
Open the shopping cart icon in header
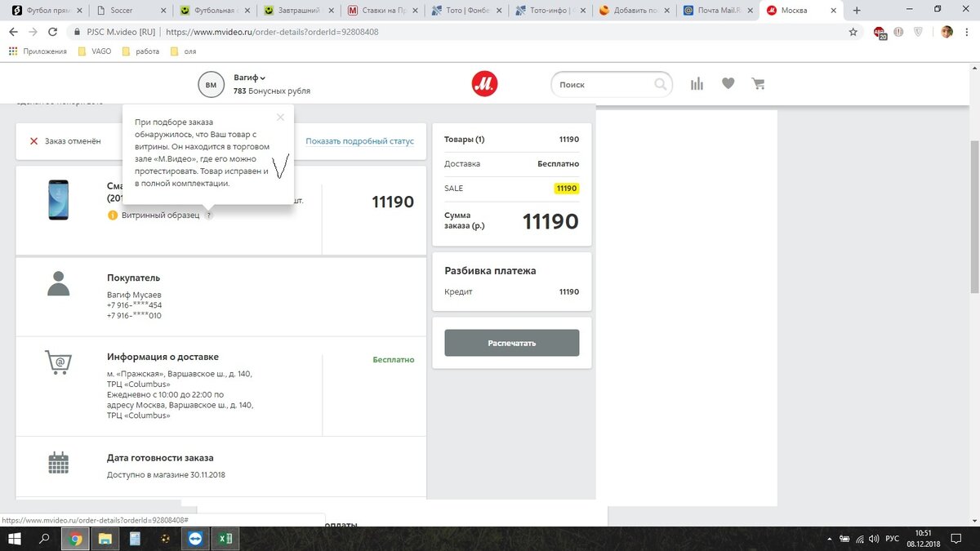pyautogui.click(x=758, y=84)
